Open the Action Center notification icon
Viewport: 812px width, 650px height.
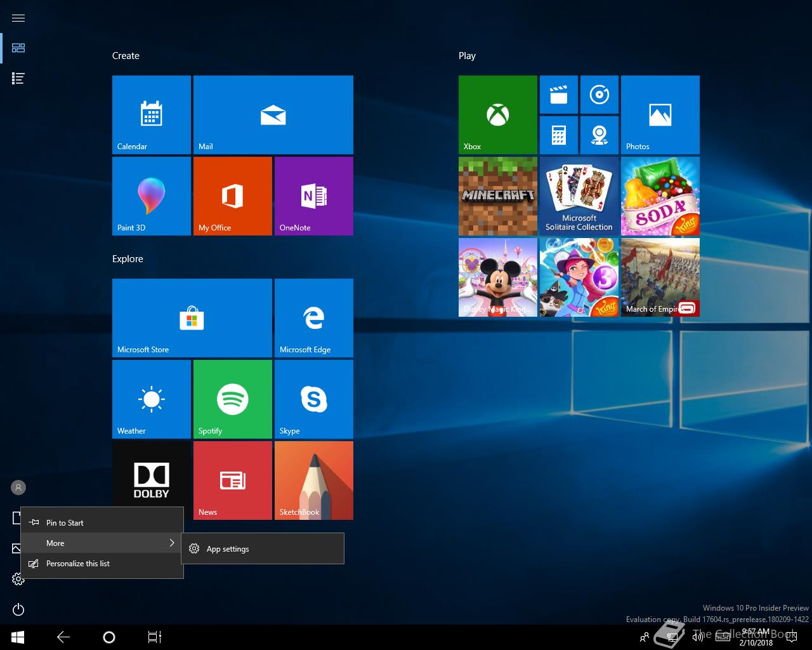[x=791, y=637]
